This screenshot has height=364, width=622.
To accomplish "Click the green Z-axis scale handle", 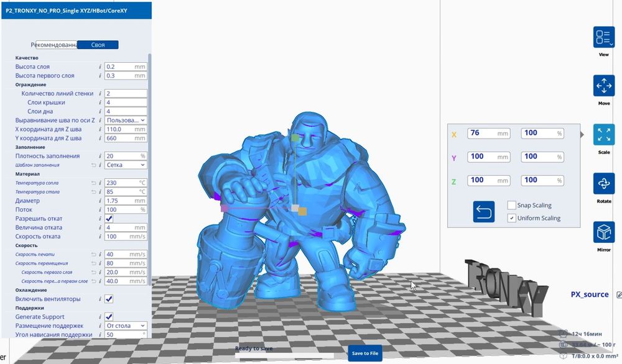I will coord(295,138).
